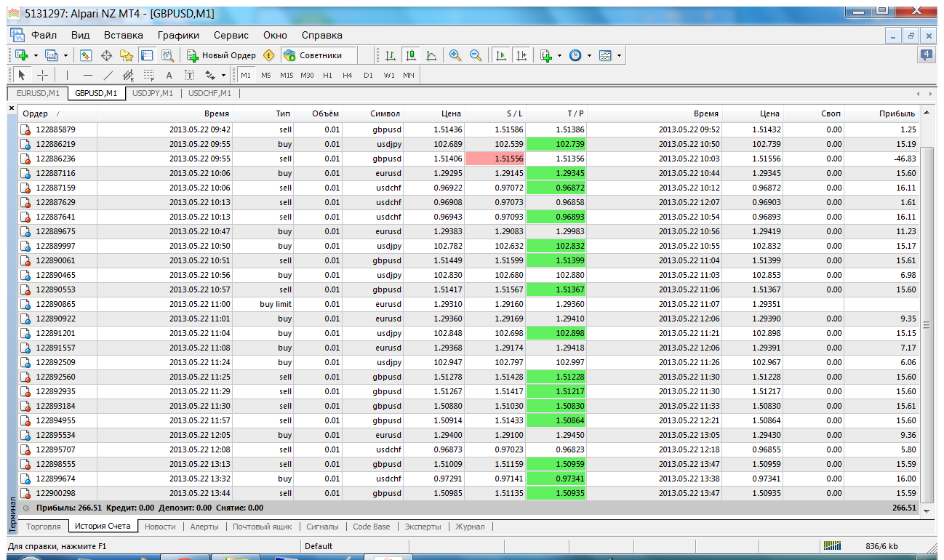The image size is (944, 560).
Task: Click the Новый Ордер button
Action: tap(221, 55)
